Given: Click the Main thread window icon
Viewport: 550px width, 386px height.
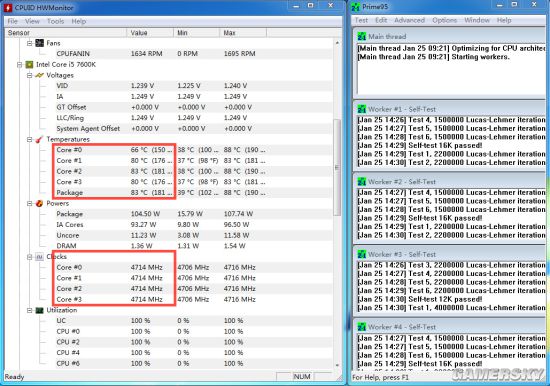Looking at the screenshot, I should [x=362, y=36].
